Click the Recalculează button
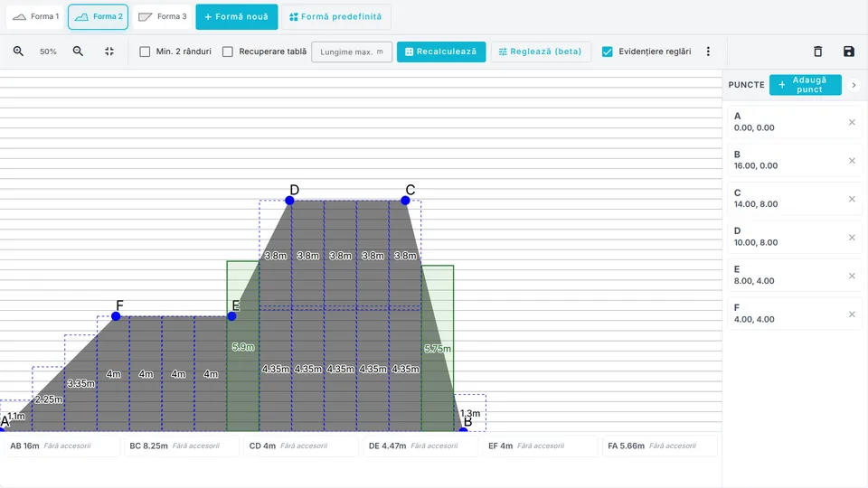The height and width of the screenshot is (488, 868). (x=441, y=52)
